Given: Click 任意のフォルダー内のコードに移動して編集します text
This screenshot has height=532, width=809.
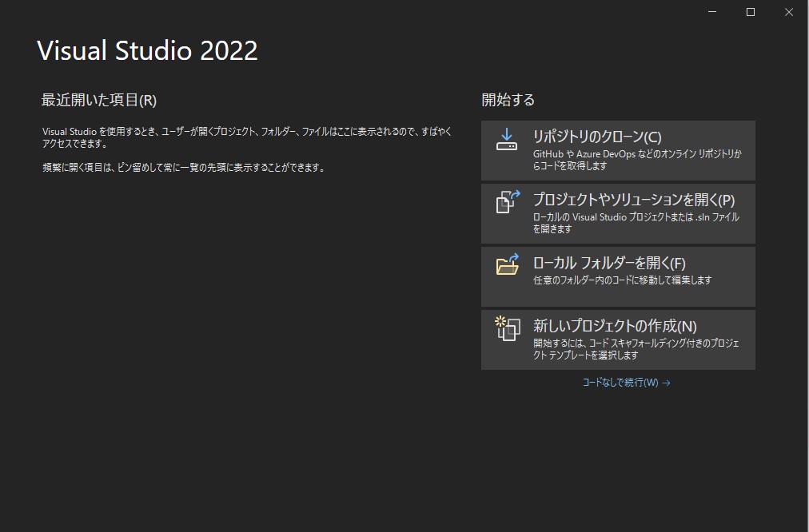Looking at the screenshot, I should 622,280.
